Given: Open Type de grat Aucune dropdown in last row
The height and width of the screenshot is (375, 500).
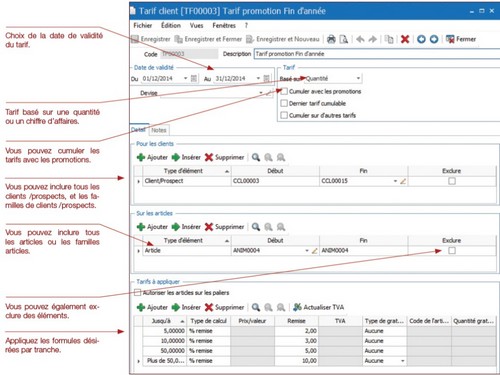Looking at the screenshot, I should pos(402,361).
